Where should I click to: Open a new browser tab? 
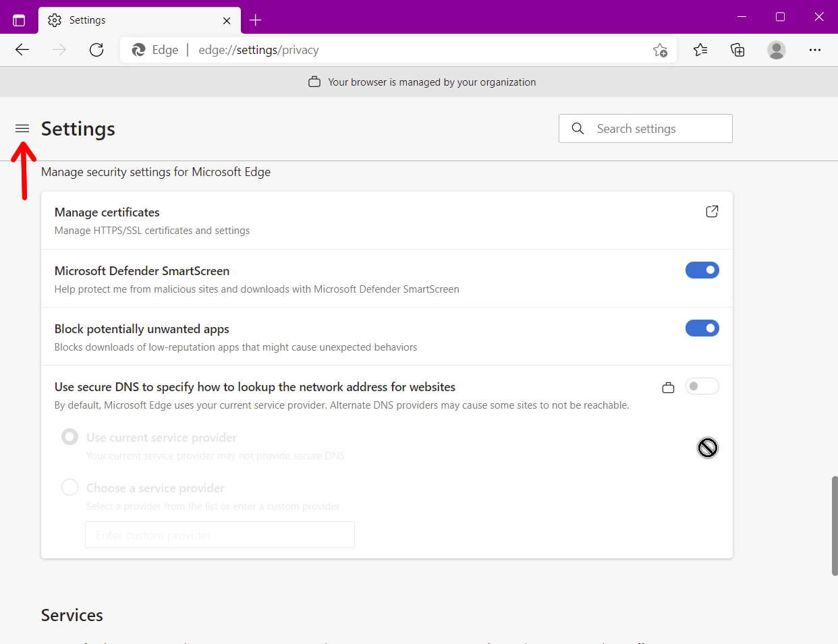(x=256, y=20)
